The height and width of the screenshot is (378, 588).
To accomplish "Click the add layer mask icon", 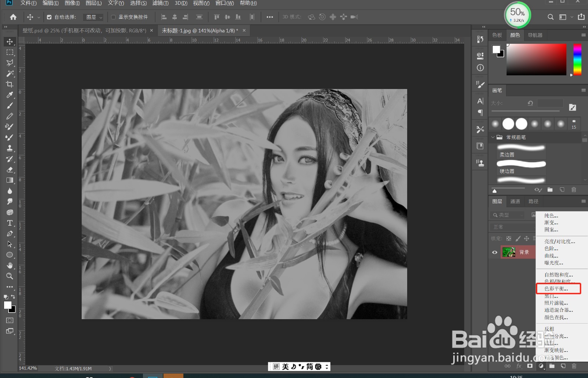I will 530,366.
